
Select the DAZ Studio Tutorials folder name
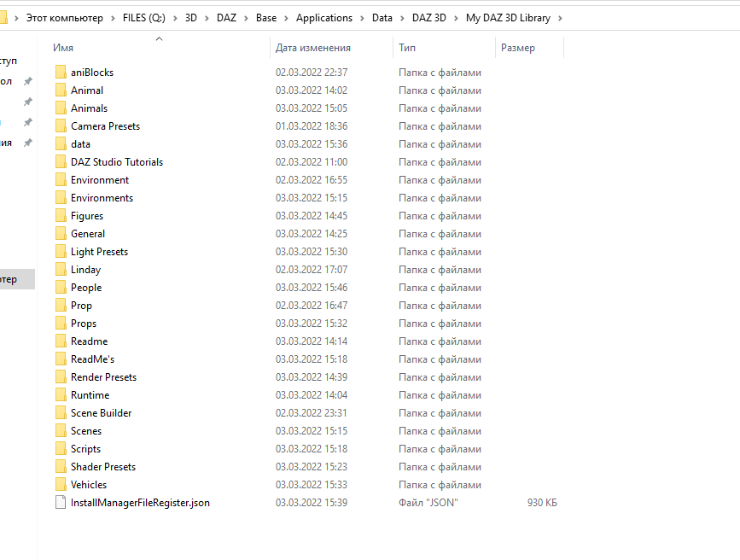click(117, 162)
